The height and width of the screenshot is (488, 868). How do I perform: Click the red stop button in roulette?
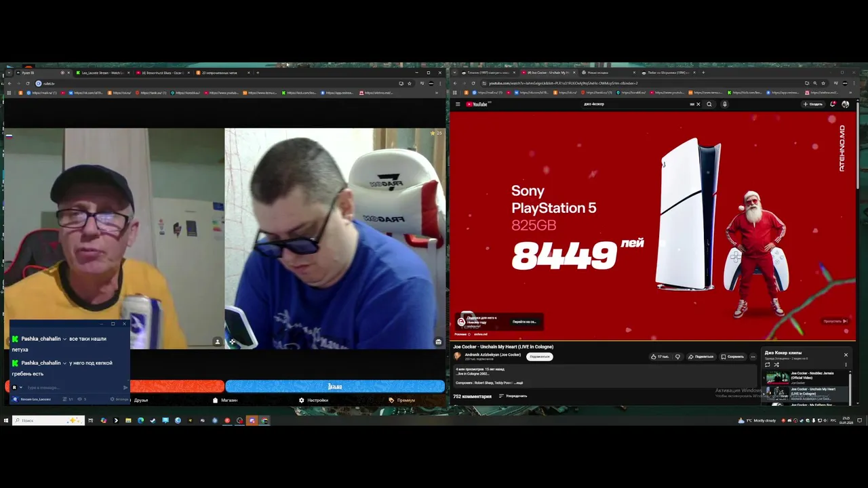coord(176,386)
